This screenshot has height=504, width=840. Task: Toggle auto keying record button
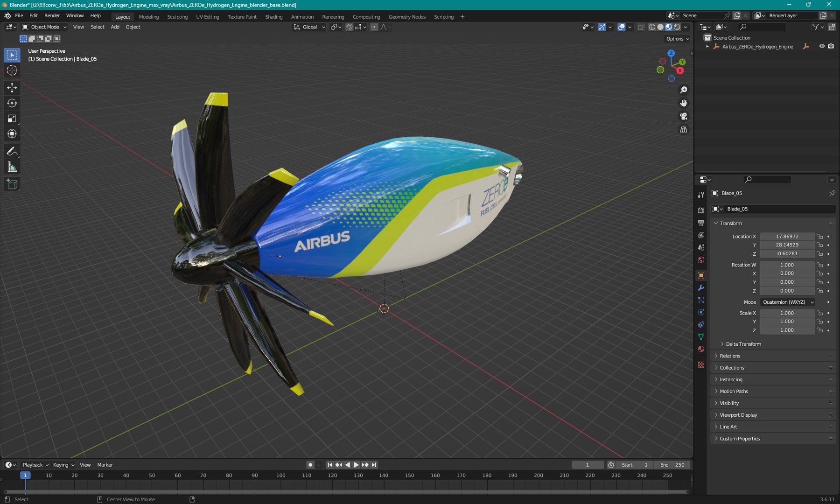tap(310, 465)
